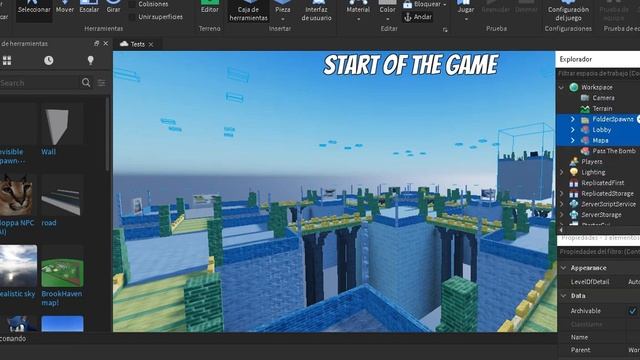The width and height of the screenshot is (640, 360).
Task: Open the Editar group dialog launcher
Action: pos(445,29)
